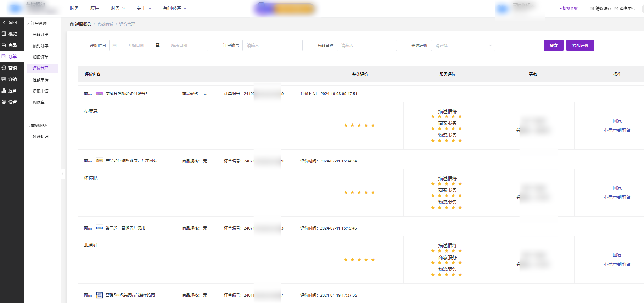644x303 pixels.
Task: Click thumbnail of 产品如何修改排序 product
Action: coord(100,161)
